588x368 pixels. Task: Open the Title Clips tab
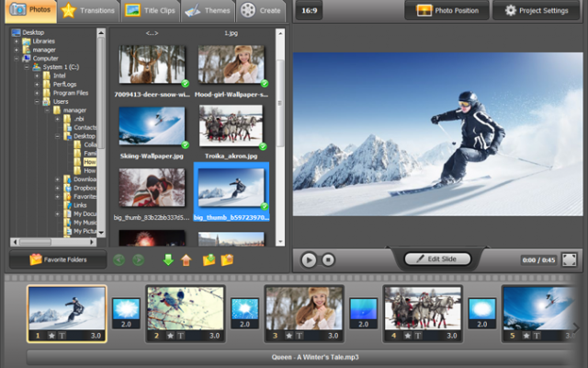point(150,10)
